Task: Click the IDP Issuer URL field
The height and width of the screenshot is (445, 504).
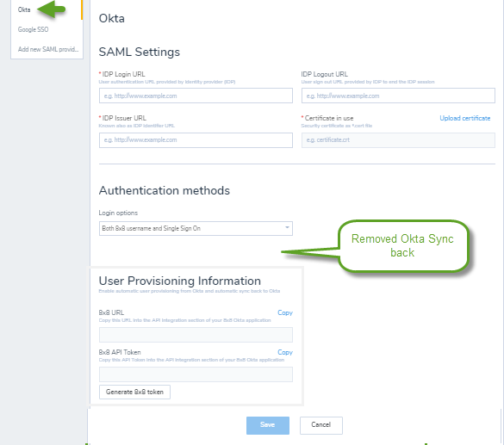Action: coord(196,140)
